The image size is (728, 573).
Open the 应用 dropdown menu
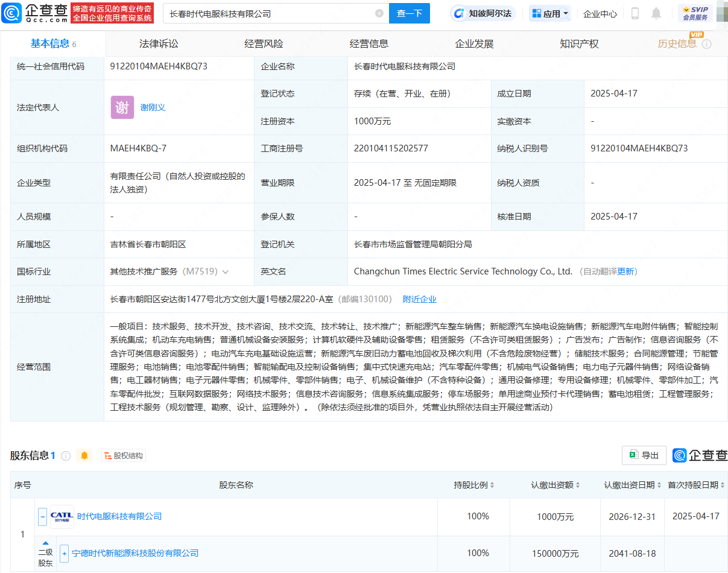pyautogui.click(x=549, y=13)
